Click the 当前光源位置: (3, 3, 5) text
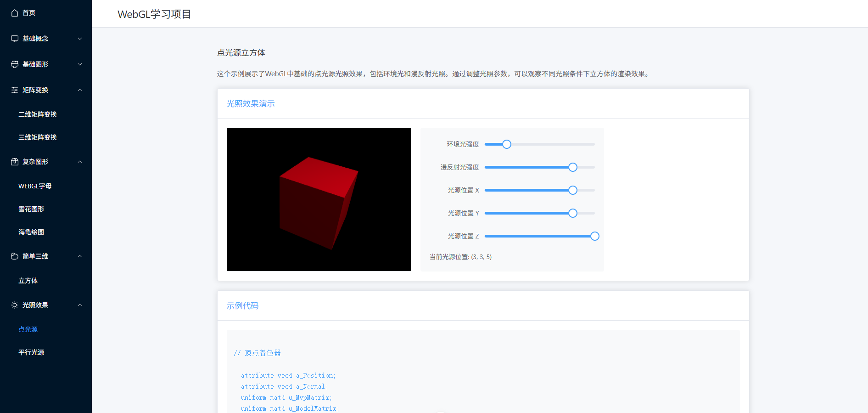This screenshot has width=868, height=413. click(x=460, y=257)
